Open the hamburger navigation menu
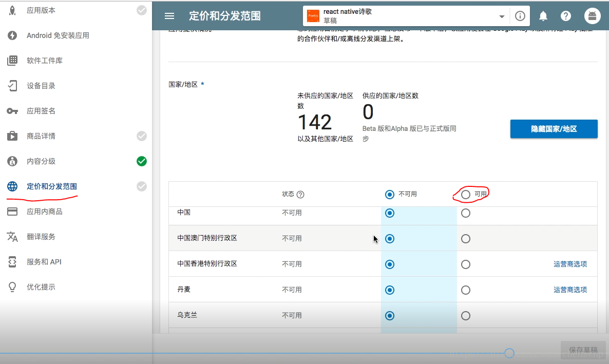Viewport: 609px width, 364px height. (x=169, y=16)
